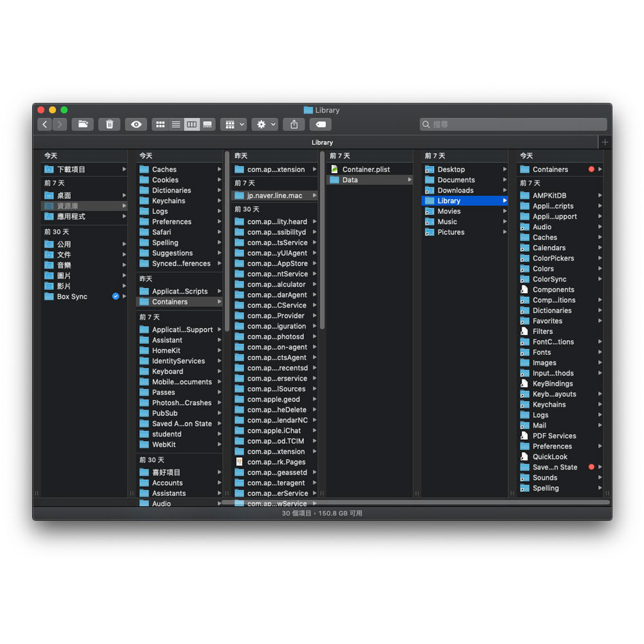Click the Share toolbar icon

click(x=294, y=124)
